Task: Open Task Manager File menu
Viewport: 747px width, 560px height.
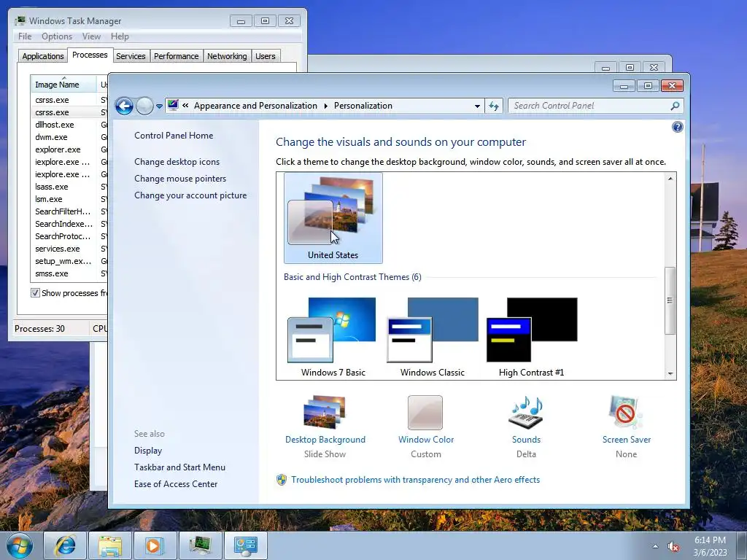Action: click(x=25, y=36)
